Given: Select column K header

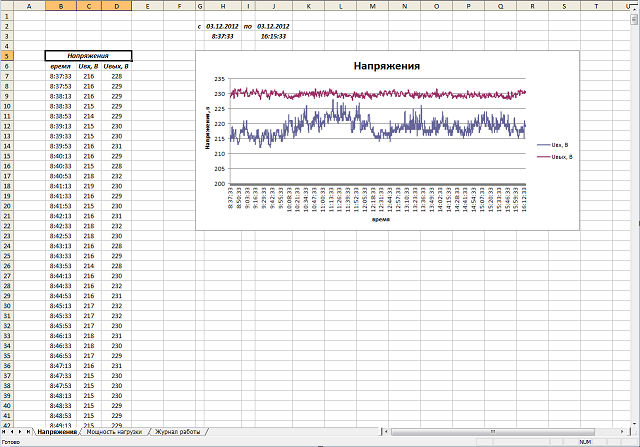Looking at the screenshot, I should 307,6.
